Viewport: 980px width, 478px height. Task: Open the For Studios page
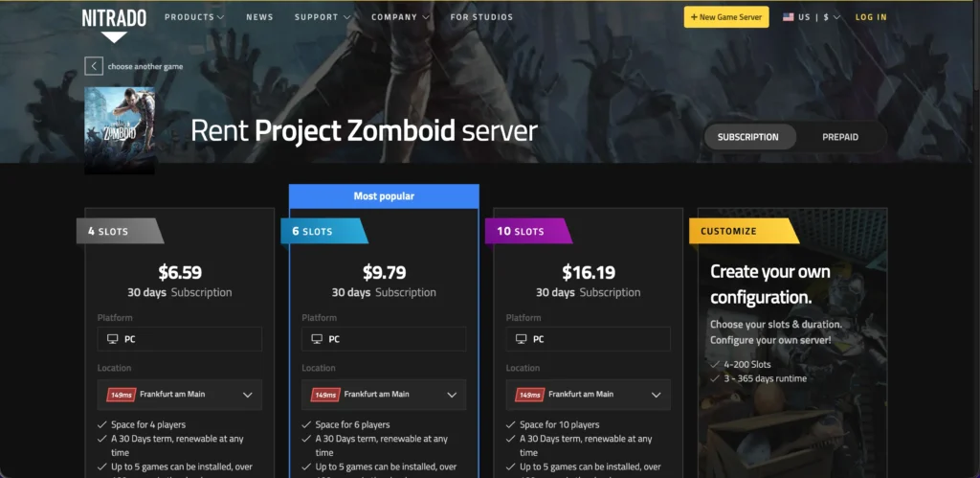[x=481, y=17]
